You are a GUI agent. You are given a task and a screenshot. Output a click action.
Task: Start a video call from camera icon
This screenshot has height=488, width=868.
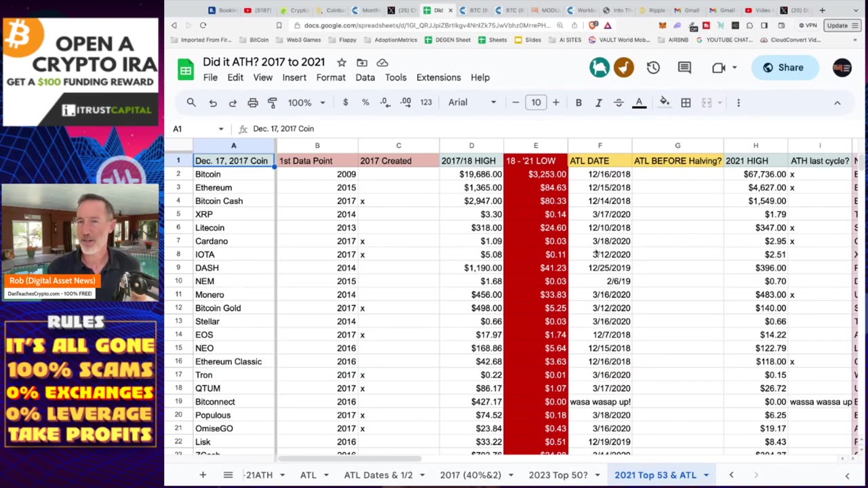(719, 68)
